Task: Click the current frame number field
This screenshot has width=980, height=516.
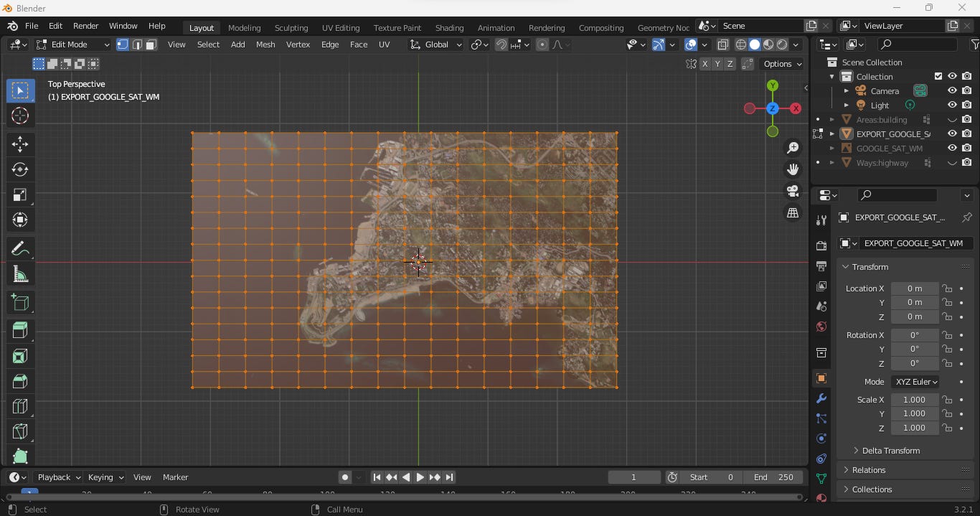Action: click(x=633, y=477)
